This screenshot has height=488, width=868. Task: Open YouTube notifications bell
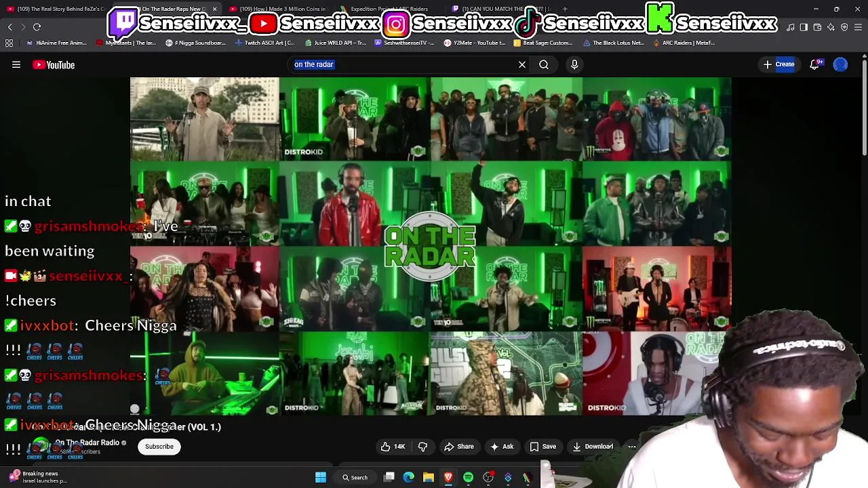[x=815, y=64]
